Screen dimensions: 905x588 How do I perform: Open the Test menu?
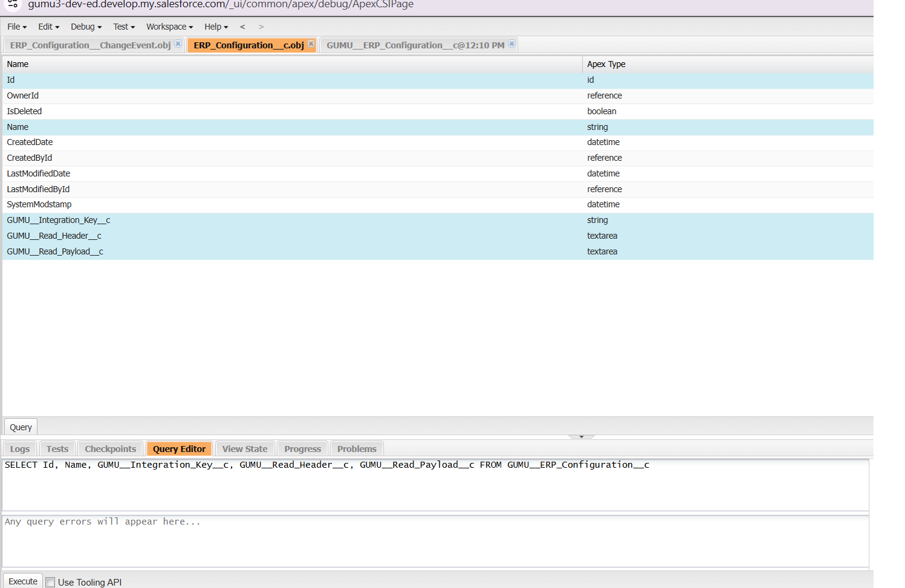coord(124,27)
